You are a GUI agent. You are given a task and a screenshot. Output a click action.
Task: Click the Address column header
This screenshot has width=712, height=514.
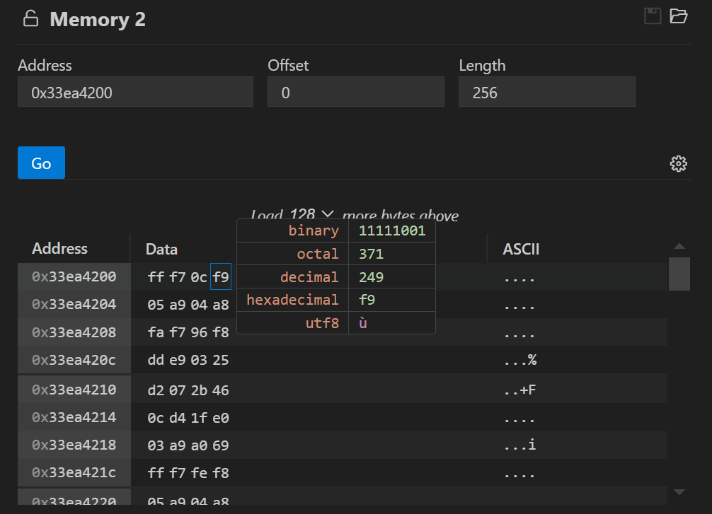(60, 249)
